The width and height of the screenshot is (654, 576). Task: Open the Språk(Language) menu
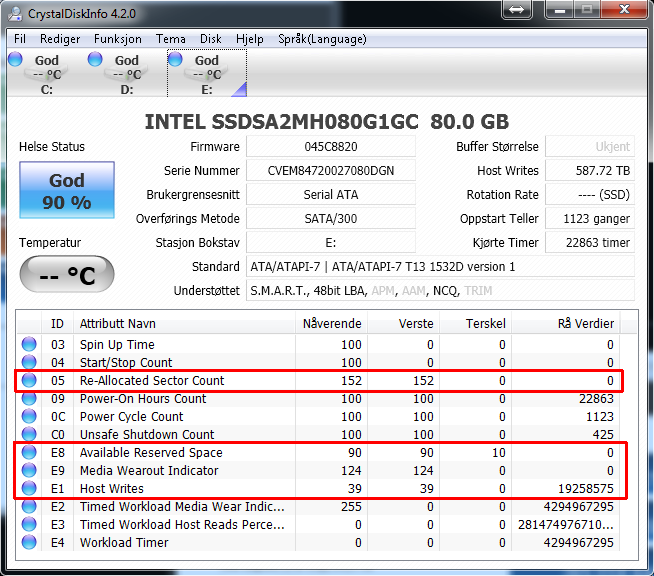(x=322, y=39)
